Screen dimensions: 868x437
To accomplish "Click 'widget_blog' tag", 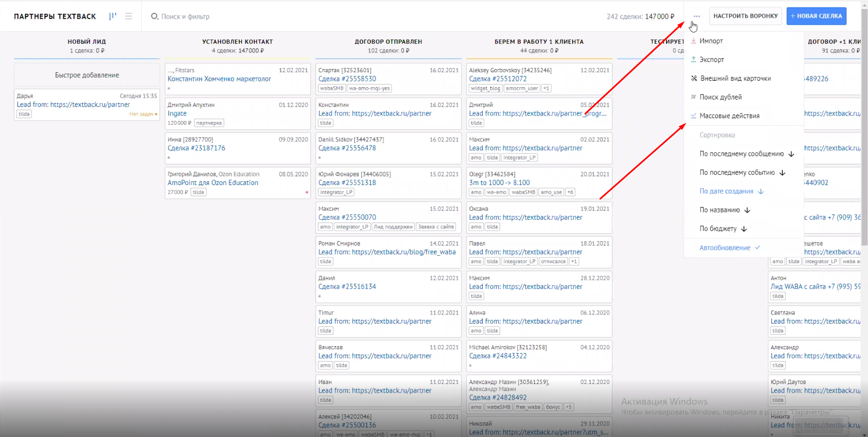I will pos(486,88).
